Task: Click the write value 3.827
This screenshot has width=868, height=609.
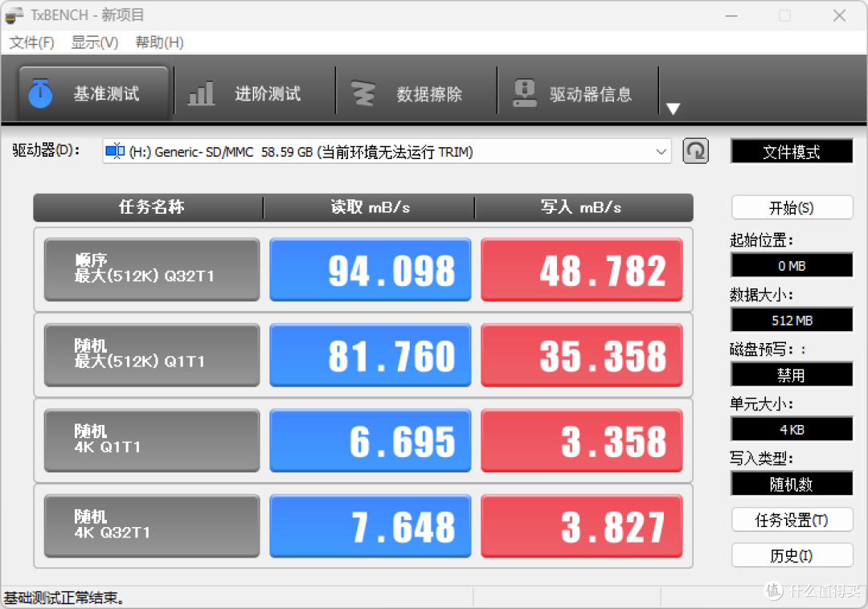Action: click(x=582, y=525)
